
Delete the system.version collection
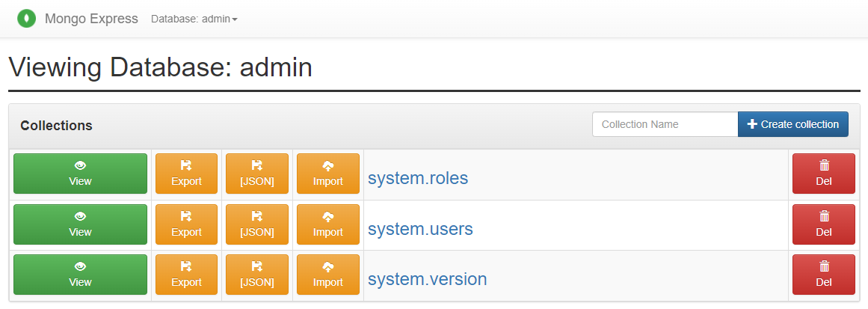824,275
